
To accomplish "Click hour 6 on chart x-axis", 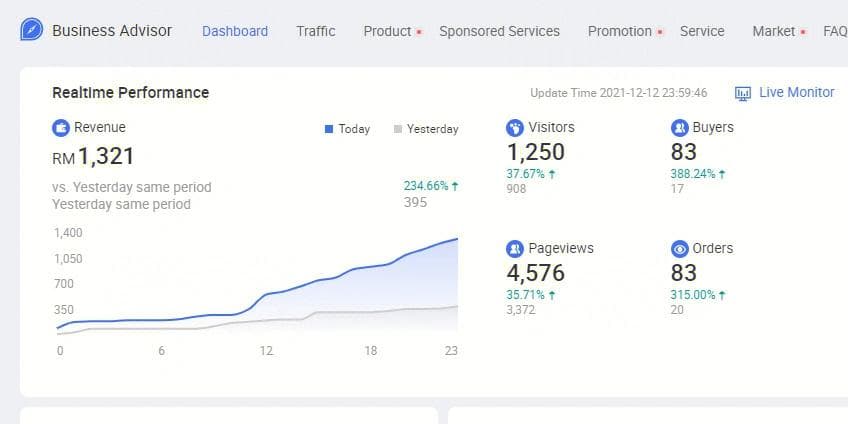I will [161, 351].
